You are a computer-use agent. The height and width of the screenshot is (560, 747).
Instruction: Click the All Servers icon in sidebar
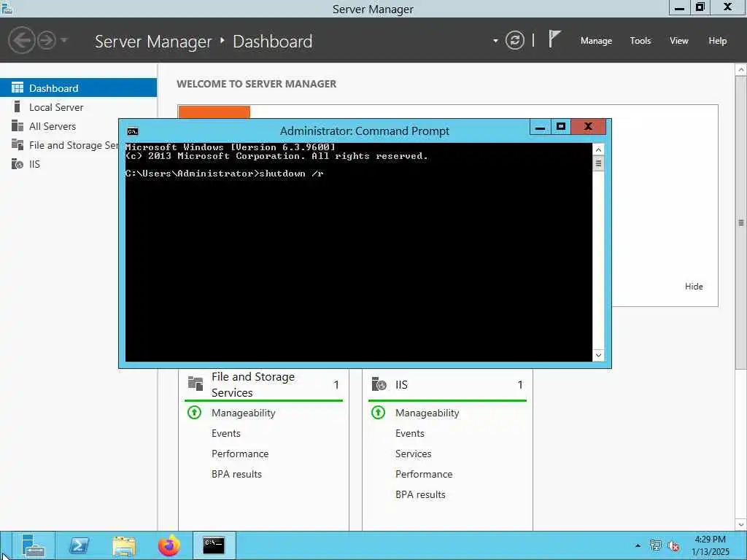(18, 125)
